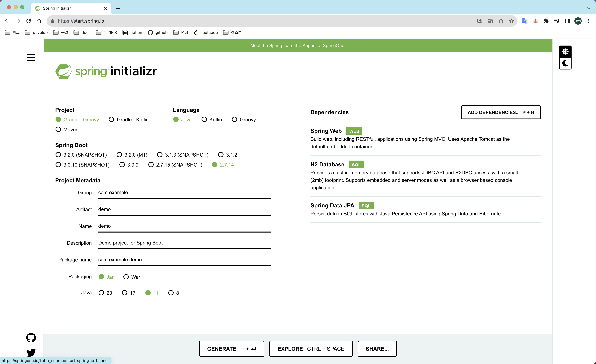
Task: Pick War packaging option
Action: (x=126, y=277)
